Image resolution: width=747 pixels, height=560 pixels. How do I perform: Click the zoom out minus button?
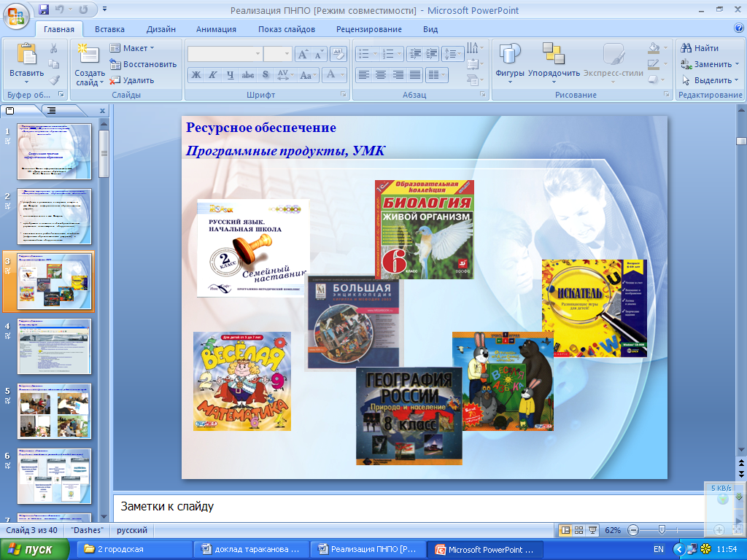(633, 530)
